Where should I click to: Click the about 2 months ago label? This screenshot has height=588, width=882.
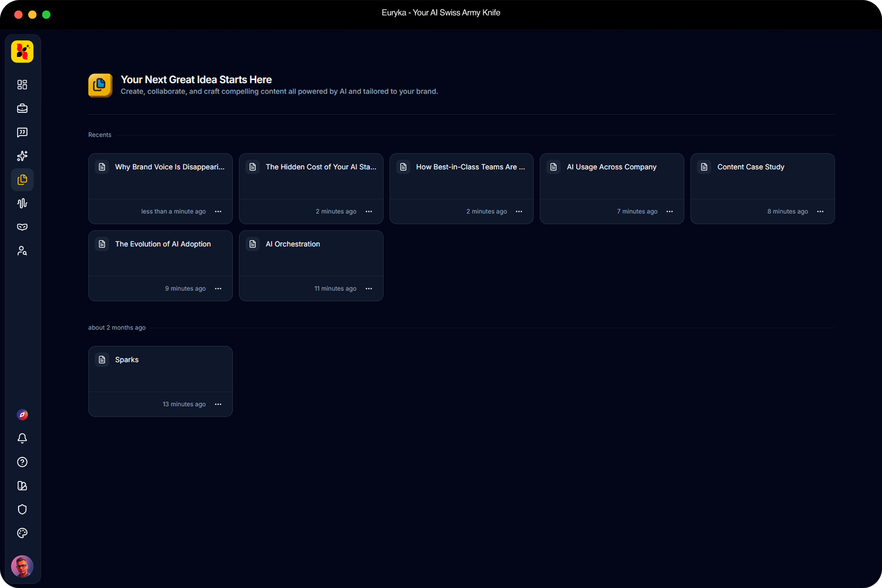(x=117, y=327)
